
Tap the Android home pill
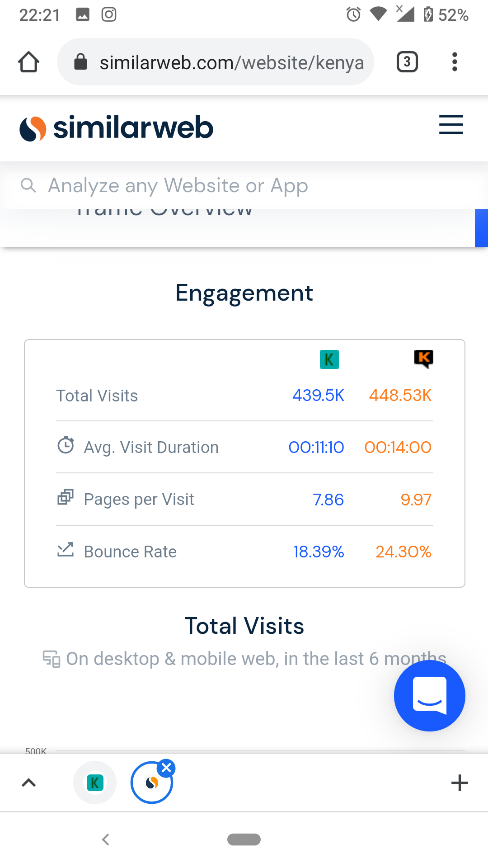(244, 840)
